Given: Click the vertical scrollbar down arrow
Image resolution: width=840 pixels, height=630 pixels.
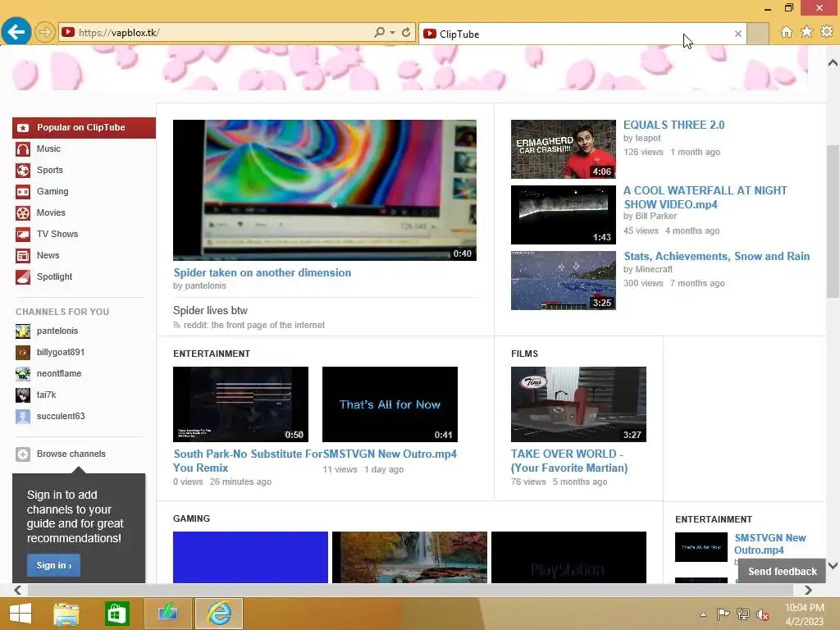Looking at the screenshot, I should pyautogui.click(x=833, y=565).
